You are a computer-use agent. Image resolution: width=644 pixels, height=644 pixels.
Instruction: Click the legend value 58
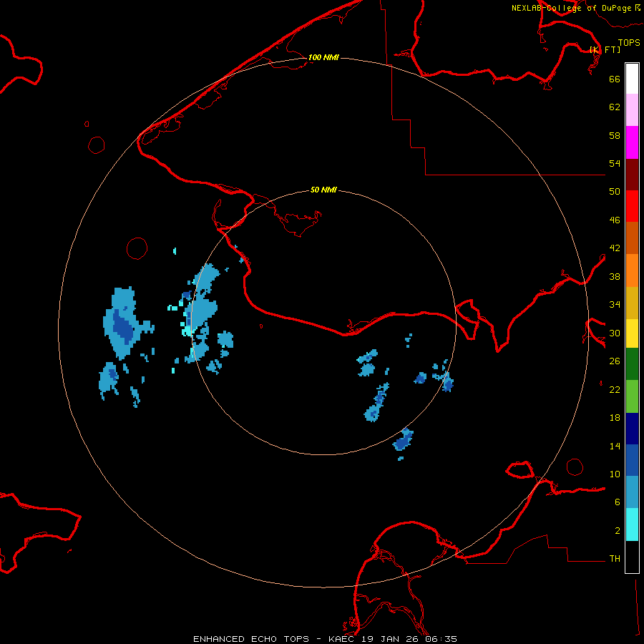[615, 135]
